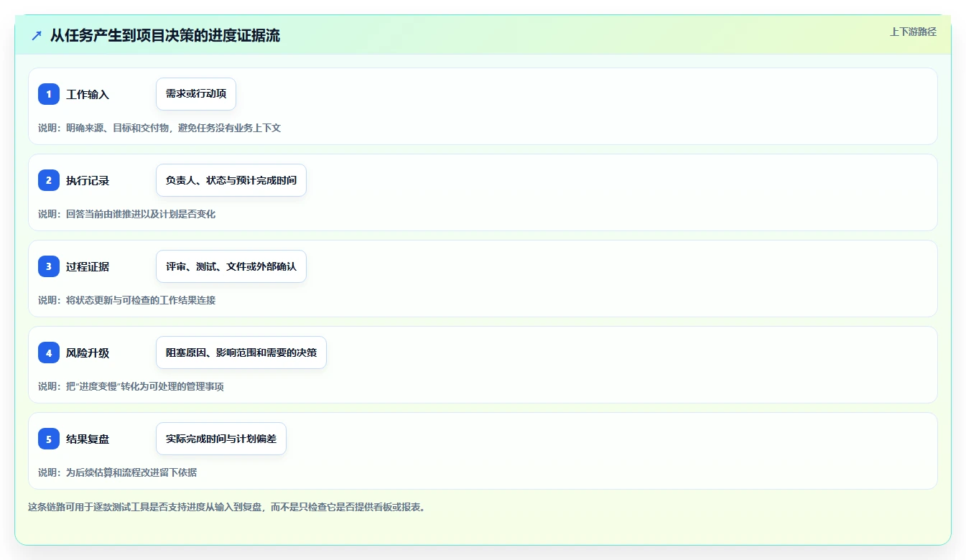Click the note 回答当前由谁推进以及计划是否变化

tap(127, 214)
